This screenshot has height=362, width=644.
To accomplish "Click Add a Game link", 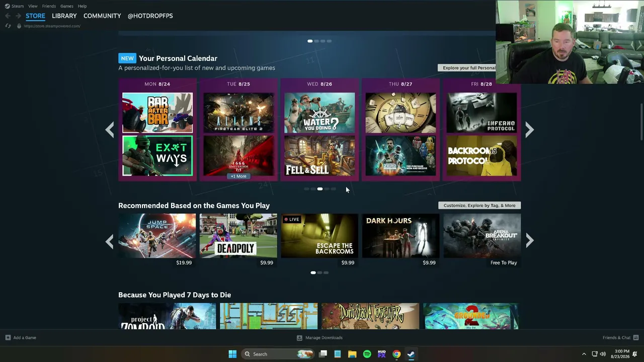I will click(25, 338).
